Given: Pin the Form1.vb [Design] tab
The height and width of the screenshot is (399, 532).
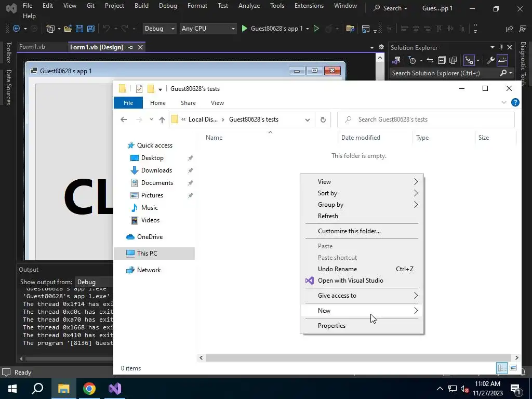Looking at the screenshot, I should (130, 47).
